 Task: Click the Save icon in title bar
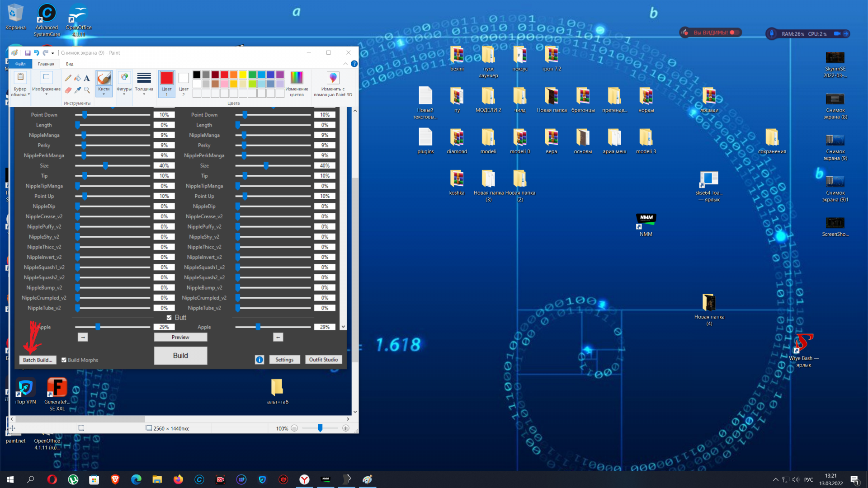click(28, 53)
